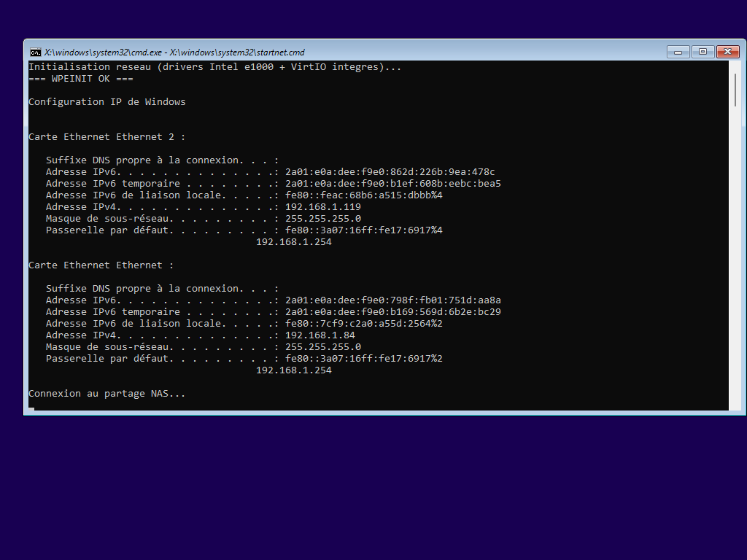The width and height of the screenshot is (747, 560).
Task: Open the cmd.exe system menu icon
Action: pyautogui.click(x=35, y=52)
